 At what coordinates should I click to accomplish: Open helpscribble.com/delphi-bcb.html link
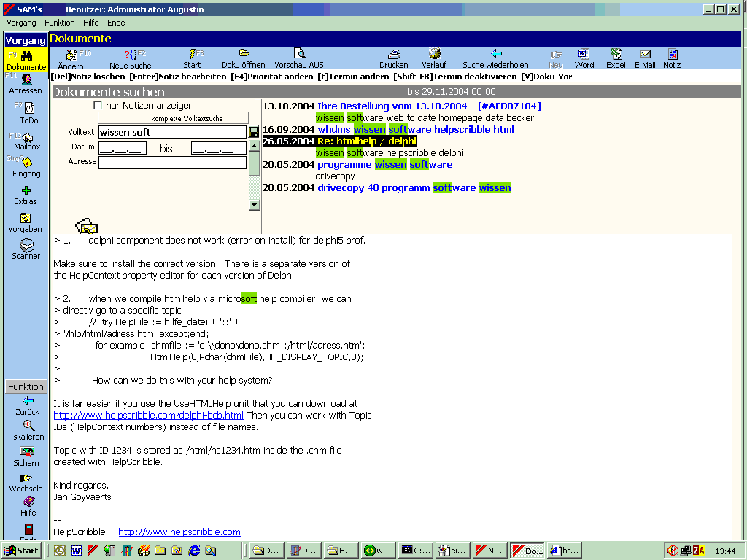click(148, 415)
